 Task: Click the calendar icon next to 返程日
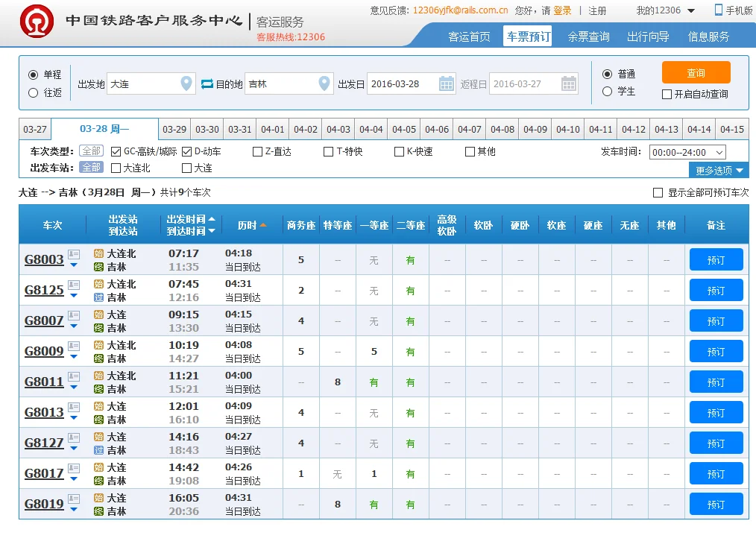tap(569, 83)
